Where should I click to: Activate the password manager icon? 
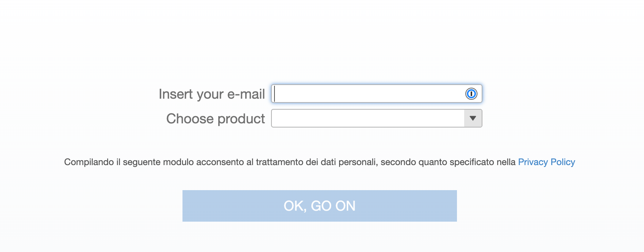click(x=471, y=94)
